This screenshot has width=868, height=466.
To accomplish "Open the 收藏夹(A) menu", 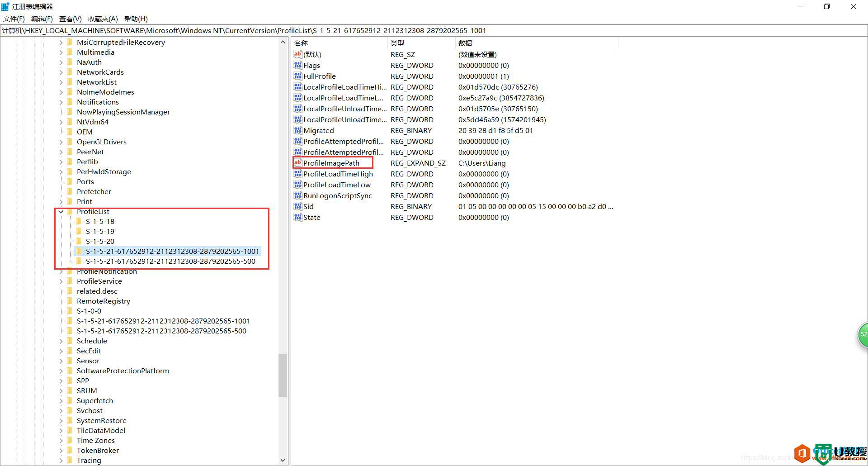I will pyautogui.click(x=103, y=19).
